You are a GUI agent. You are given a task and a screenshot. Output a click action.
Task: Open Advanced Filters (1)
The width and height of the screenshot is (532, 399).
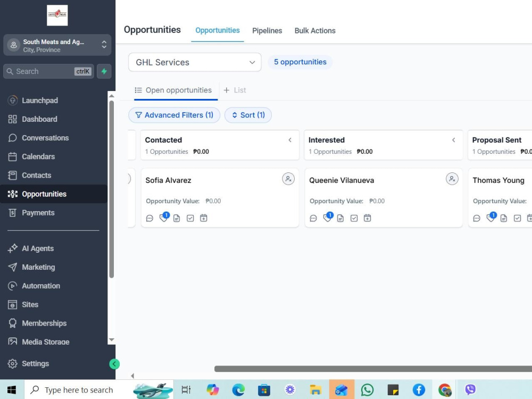174,115
